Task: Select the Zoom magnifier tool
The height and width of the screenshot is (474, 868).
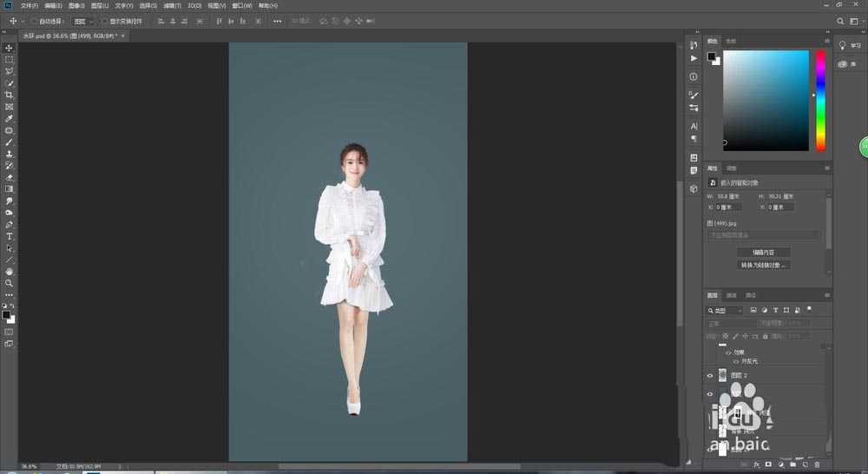Action: point(10,283)
